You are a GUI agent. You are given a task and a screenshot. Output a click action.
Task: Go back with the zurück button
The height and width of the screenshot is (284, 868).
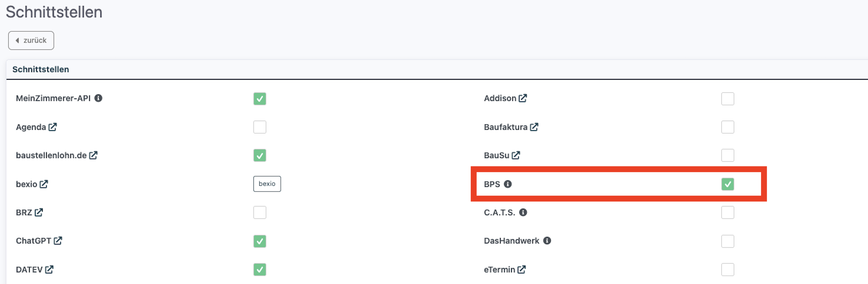click(31, 40)
